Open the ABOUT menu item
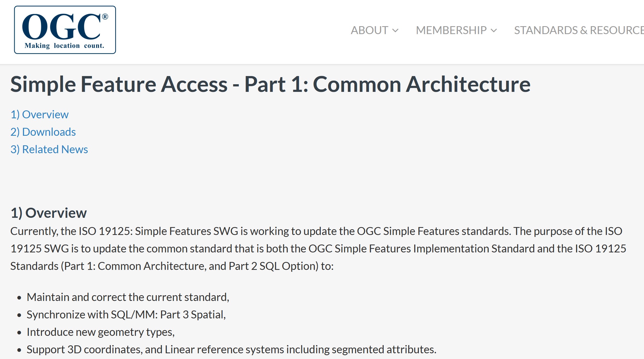This screenshot has width=644, height=359. coord(369,30)
